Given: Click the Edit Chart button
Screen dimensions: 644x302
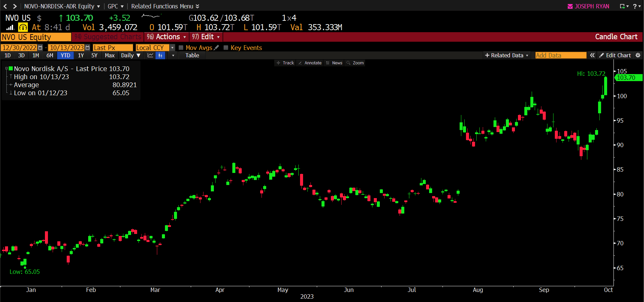Looking at the screenshot, I should [615, 55].
